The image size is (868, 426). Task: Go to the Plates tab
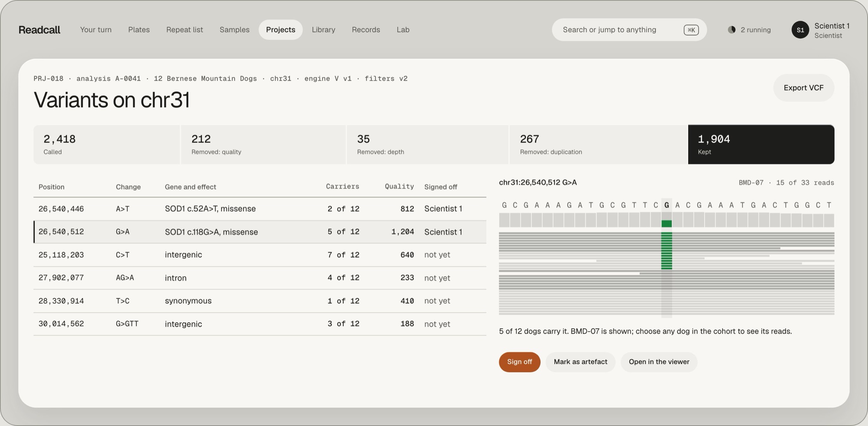click(x=139, y=30)
